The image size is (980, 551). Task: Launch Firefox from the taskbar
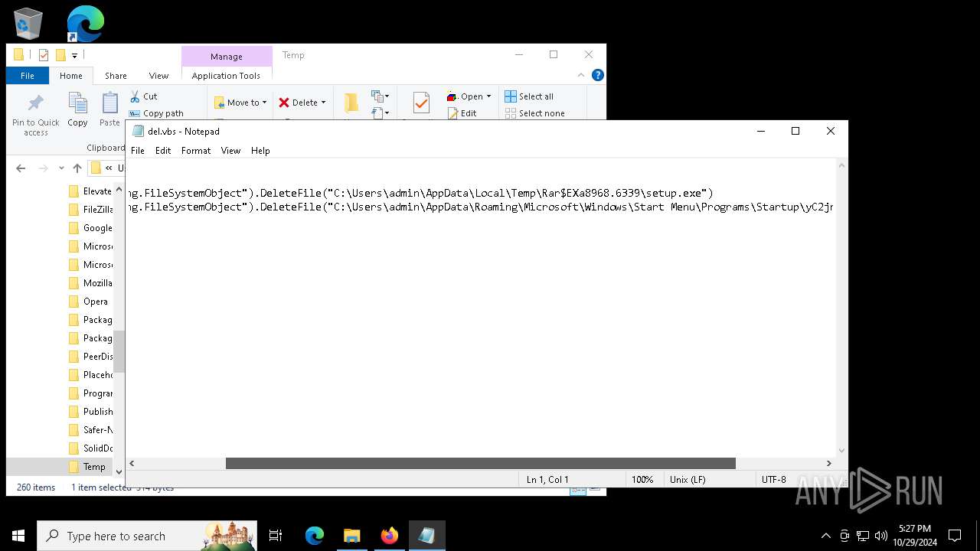point(389,536)
